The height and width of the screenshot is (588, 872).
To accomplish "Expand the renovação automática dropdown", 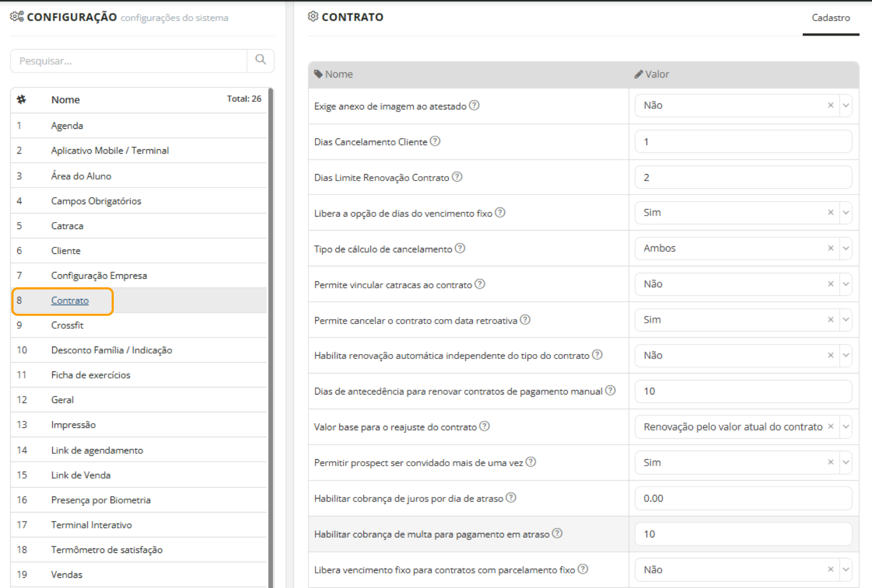I will point(846,356).
